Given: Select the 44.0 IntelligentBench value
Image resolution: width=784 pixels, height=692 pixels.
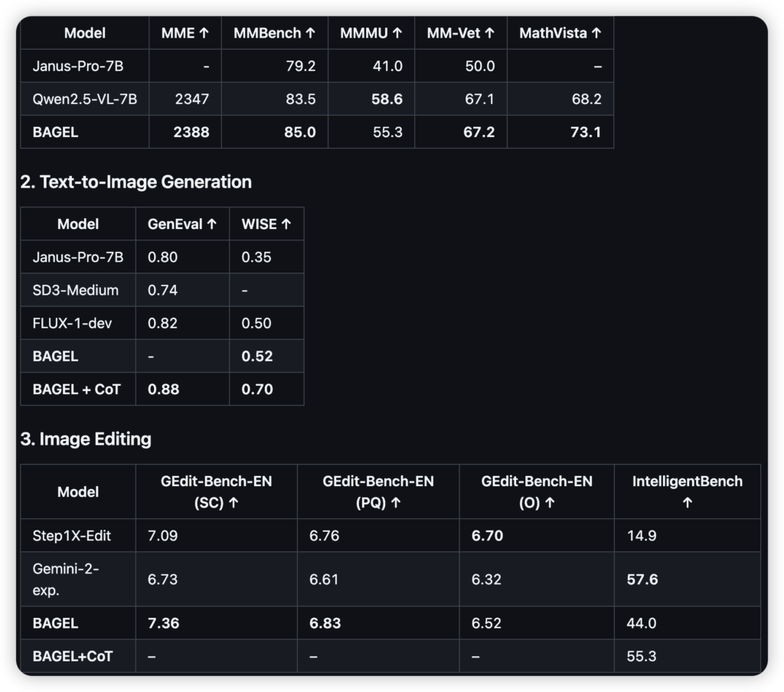Looking at the screenshot, I should click(642, 623).
